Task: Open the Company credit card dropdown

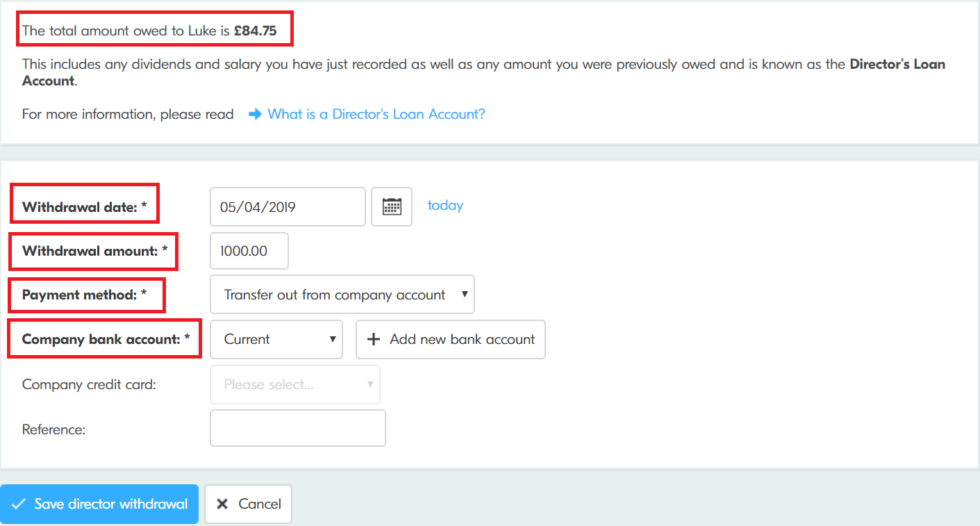Action: (x=295, y=384)
